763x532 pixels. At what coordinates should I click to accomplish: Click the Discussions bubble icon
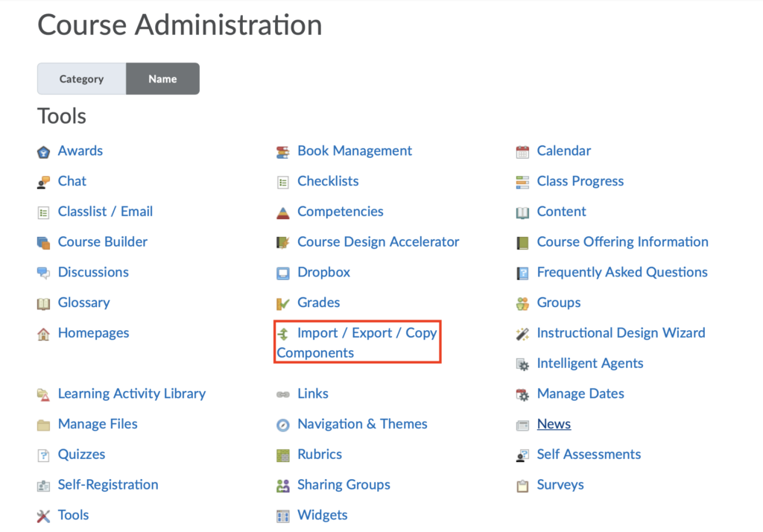pos(43,273)
